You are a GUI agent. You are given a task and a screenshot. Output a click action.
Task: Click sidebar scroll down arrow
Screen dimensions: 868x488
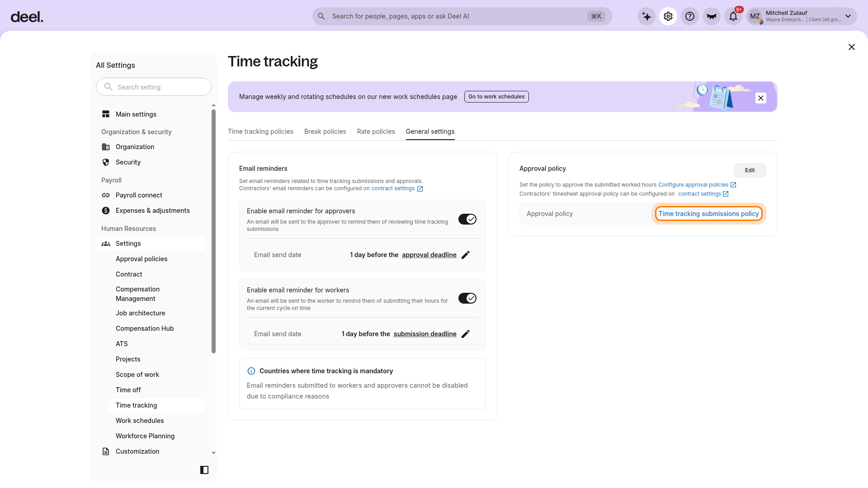(214, 453)
